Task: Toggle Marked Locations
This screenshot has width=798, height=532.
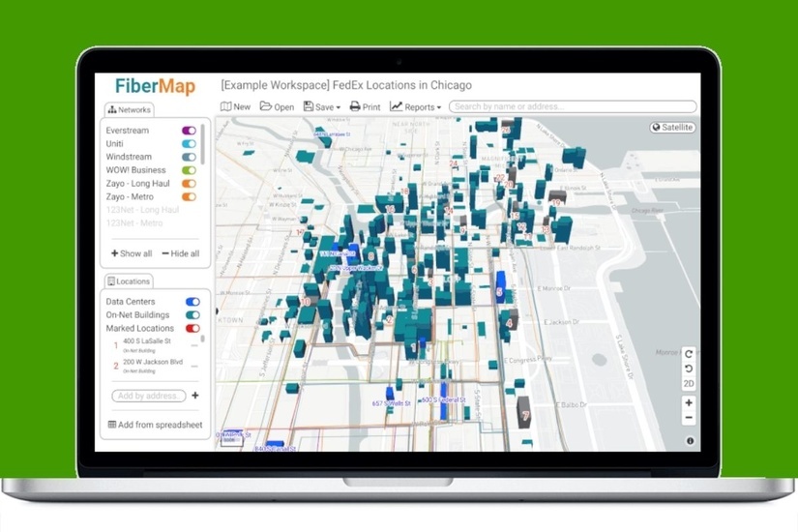Action: click(192, 328)
